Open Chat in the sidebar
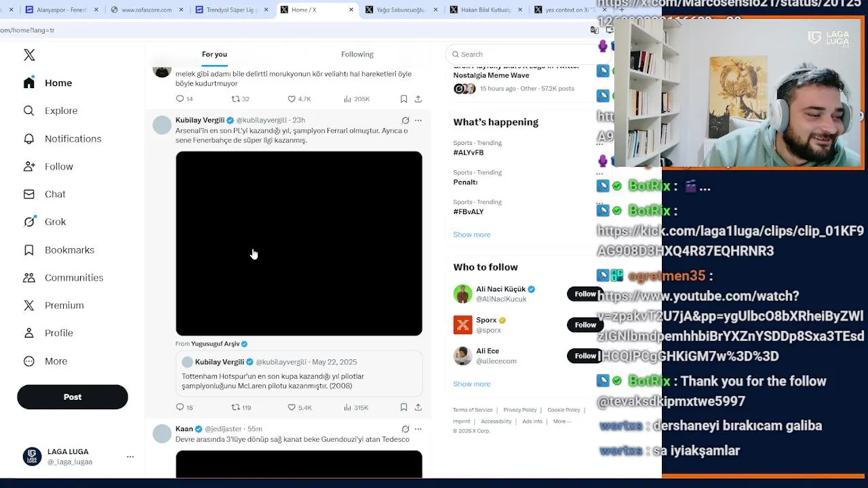Viewport: 868px width, 488px height. [x=44, y=194]
